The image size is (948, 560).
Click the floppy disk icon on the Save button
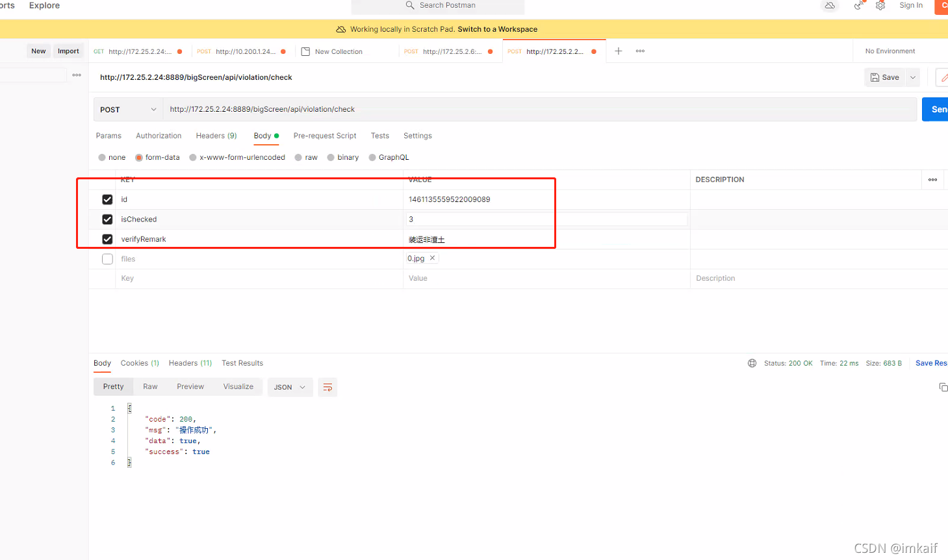click(x=875, y=77)
